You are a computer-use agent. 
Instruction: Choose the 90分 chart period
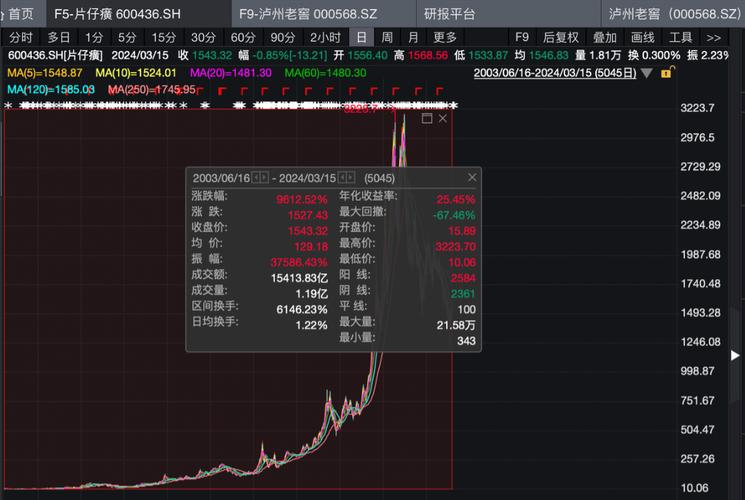click(283, 38)
